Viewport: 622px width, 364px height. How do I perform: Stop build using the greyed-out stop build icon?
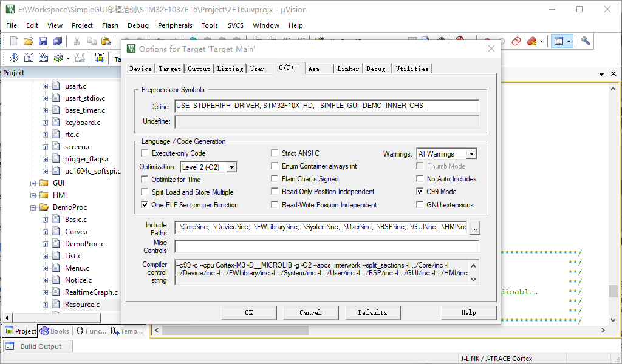(x=80, y=58)
